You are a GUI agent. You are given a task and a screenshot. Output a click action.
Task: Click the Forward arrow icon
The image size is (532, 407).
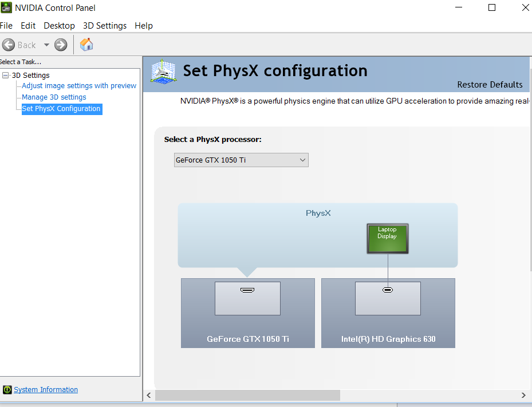tap(61, 45)
